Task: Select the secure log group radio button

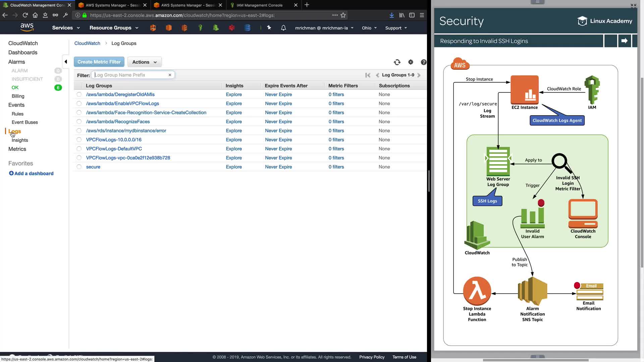Action: [79, 167]
